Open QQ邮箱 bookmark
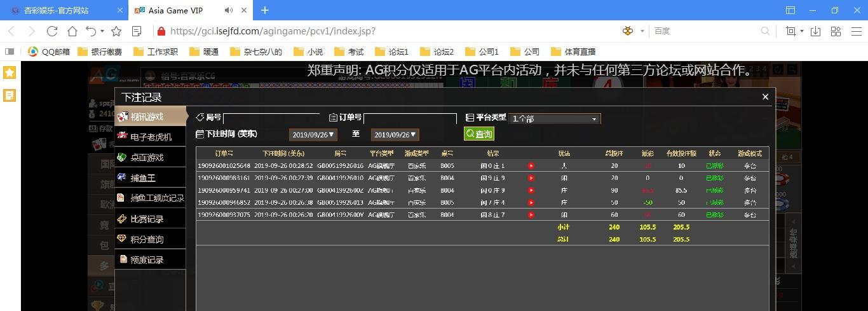868x311 pixels. pos(50,52)
